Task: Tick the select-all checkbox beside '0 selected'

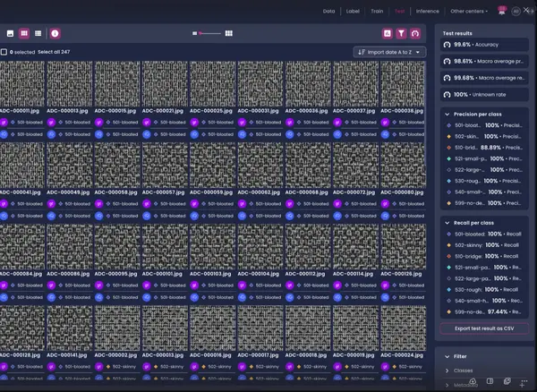Action: coord(4,52)
